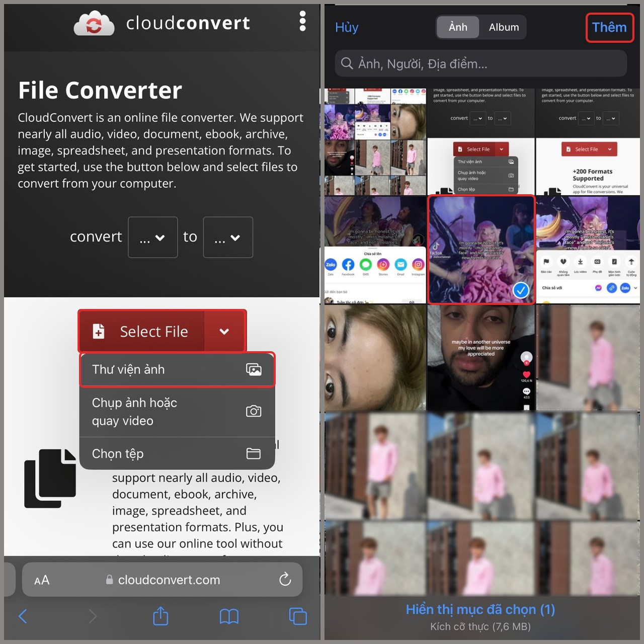This screenshot has width=644, height=644.
Task: Tap the File Converter heading
Action: coord(100,91)
